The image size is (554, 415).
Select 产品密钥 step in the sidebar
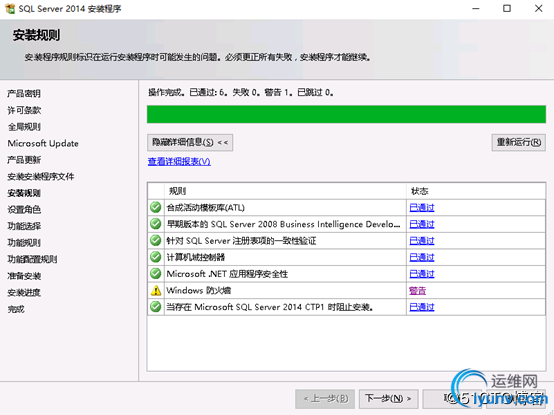[x=24, y=94]
